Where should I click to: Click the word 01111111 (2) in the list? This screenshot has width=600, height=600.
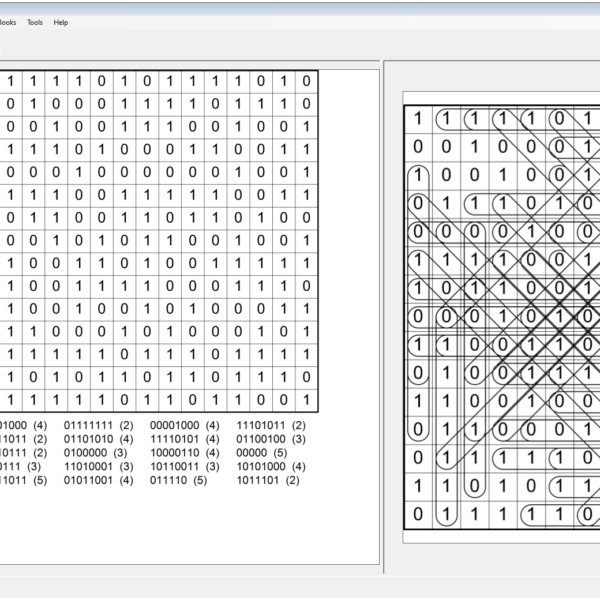point(98,425)
